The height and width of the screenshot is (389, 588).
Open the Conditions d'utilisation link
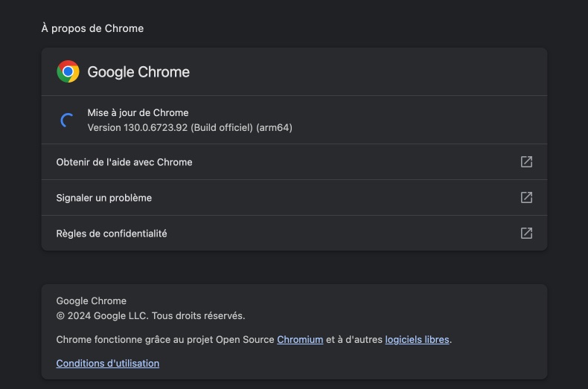coord(108,363)
